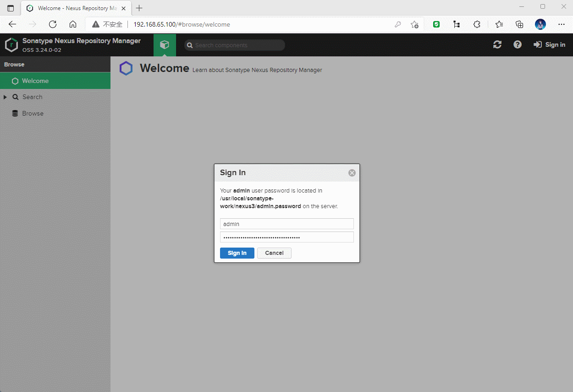Click the address bar URL text
The width and height of the screenshot is (573, 392).
tap(182, 24)
